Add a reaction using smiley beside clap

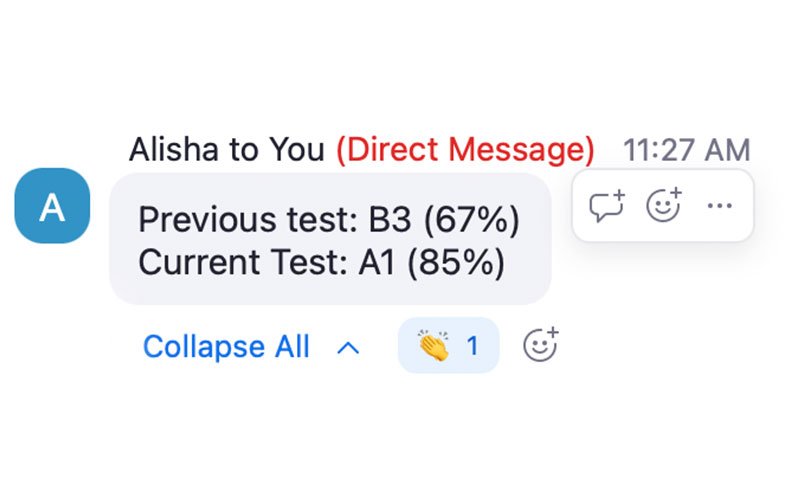click(x=540, y=345)
